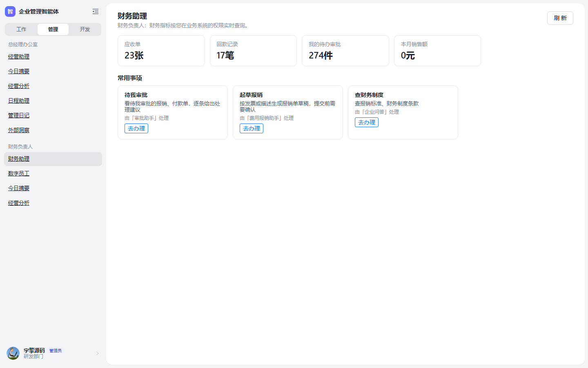Select the 管理 tab
588x368 pixels.
click(x=53, y=29)
